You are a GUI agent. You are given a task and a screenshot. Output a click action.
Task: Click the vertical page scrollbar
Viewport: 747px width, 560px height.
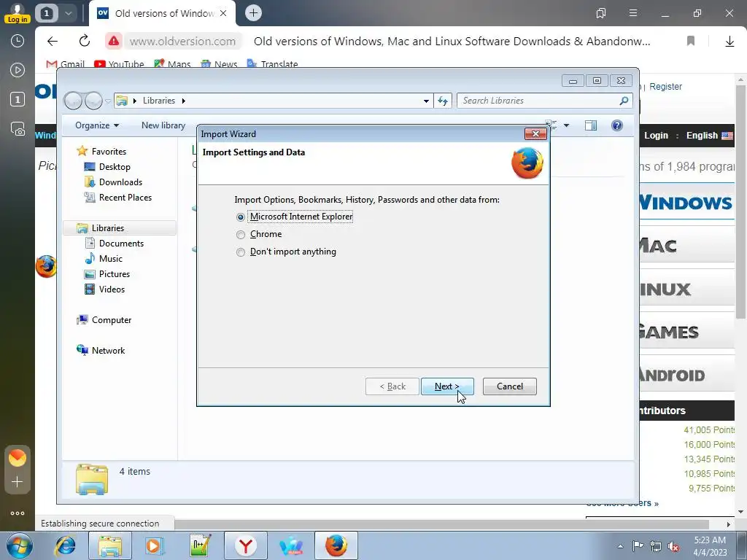point(741,203)
